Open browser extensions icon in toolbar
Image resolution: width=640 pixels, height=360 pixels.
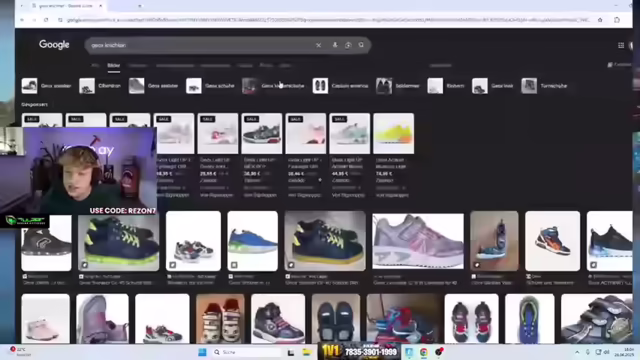coord(617,20)
